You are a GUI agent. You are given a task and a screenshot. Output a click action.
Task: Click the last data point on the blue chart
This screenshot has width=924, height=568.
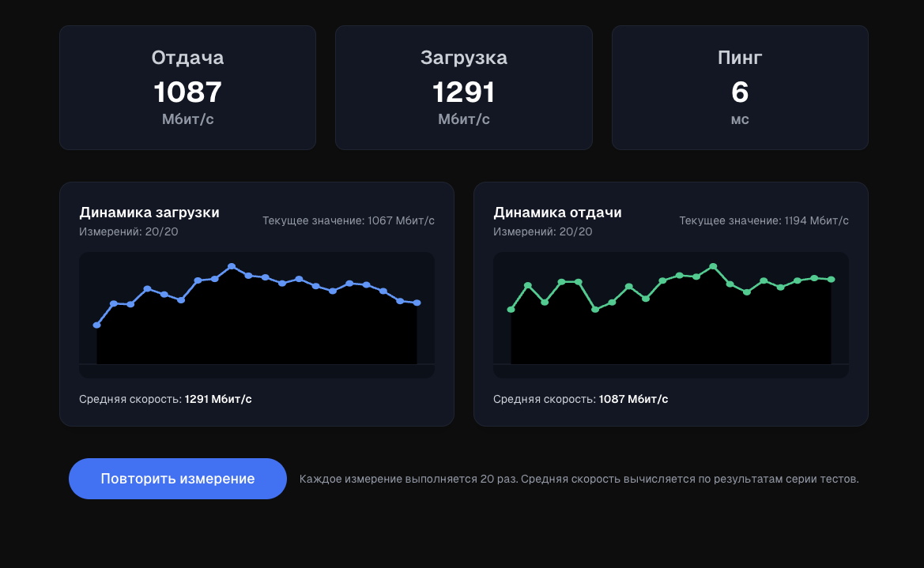[417, 303]
